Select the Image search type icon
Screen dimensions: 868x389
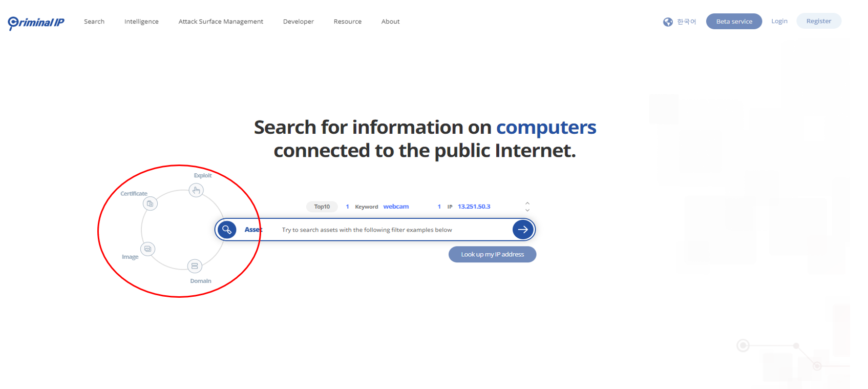pos(147,249)
